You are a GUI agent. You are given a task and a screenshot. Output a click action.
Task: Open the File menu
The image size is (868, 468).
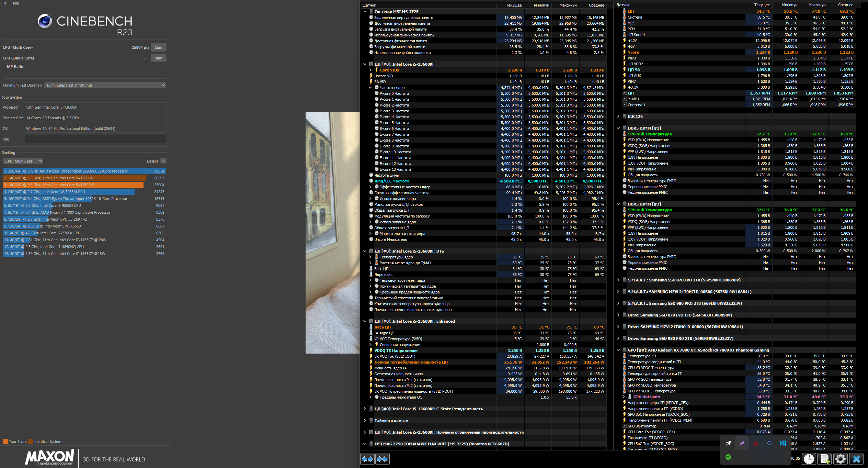pyautogui.click(x=4, y=3)
